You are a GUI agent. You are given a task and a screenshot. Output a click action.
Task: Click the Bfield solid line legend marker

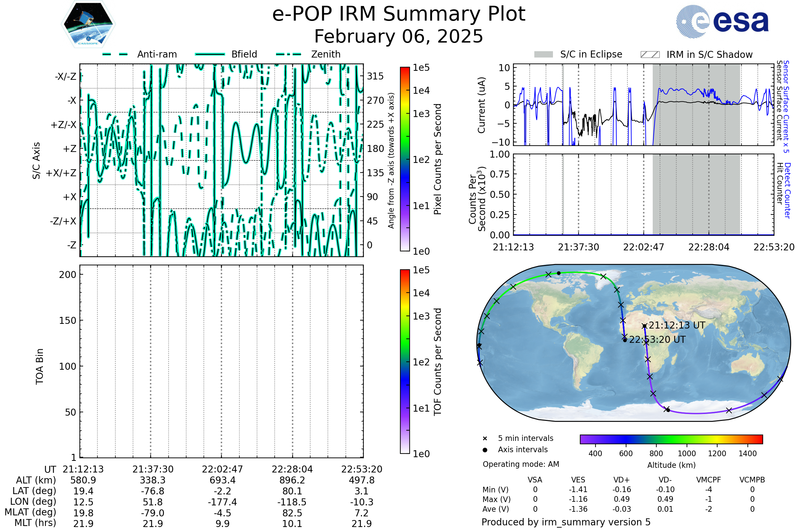[210, 54]
